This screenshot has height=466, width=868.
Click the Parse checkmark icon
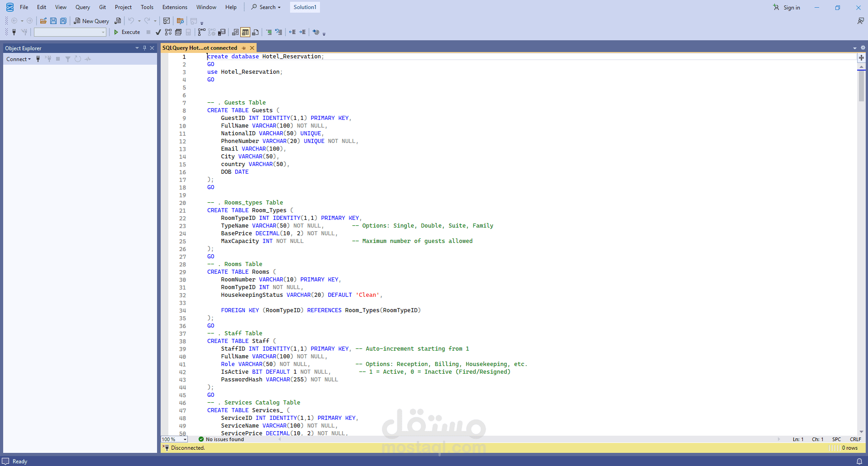158,32
